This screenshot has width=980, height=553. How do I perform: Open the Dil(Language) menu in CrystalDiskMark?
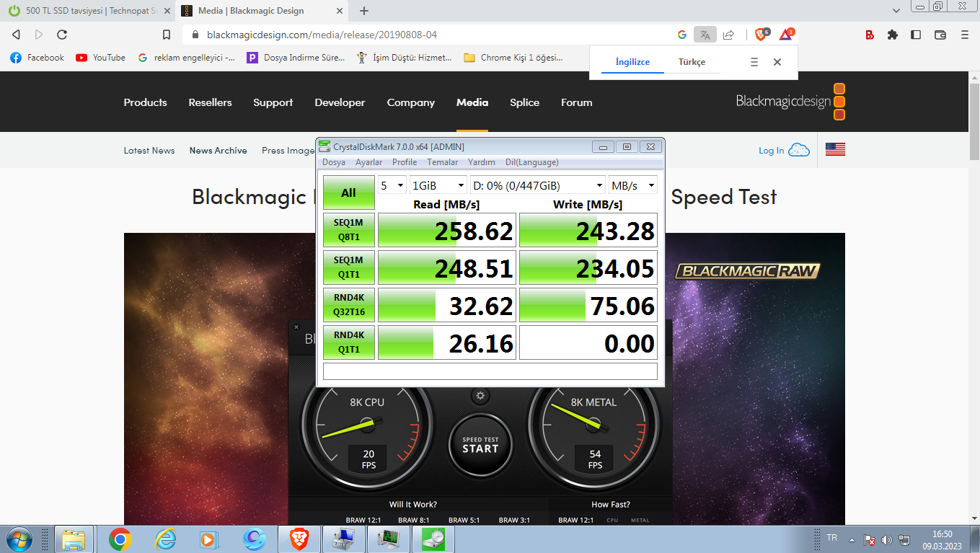pos(532,162)
